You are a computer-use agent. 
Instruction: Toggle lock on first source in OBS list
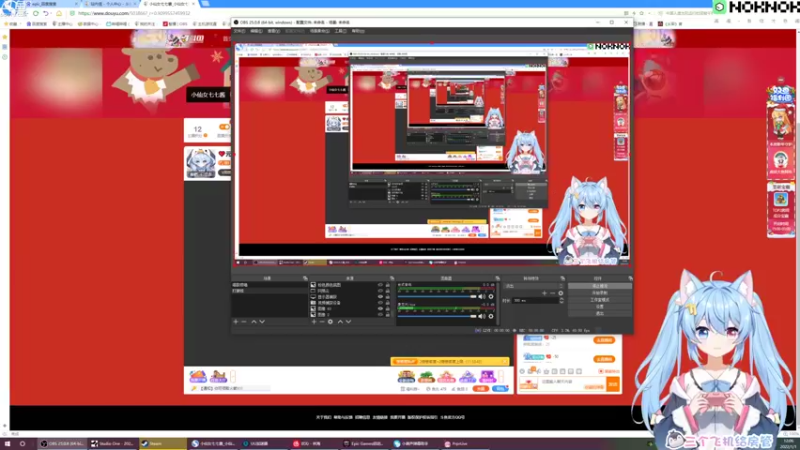coord(387,285)
